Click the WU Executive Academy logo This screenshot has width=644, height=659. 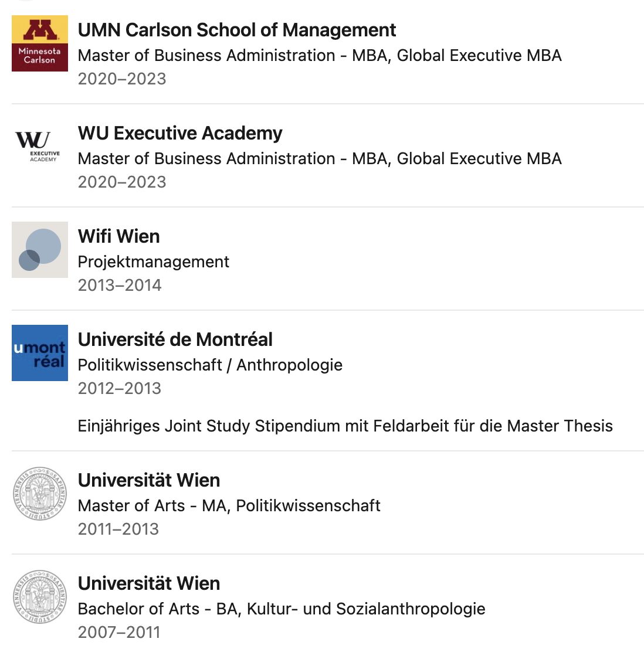(40, 147)
